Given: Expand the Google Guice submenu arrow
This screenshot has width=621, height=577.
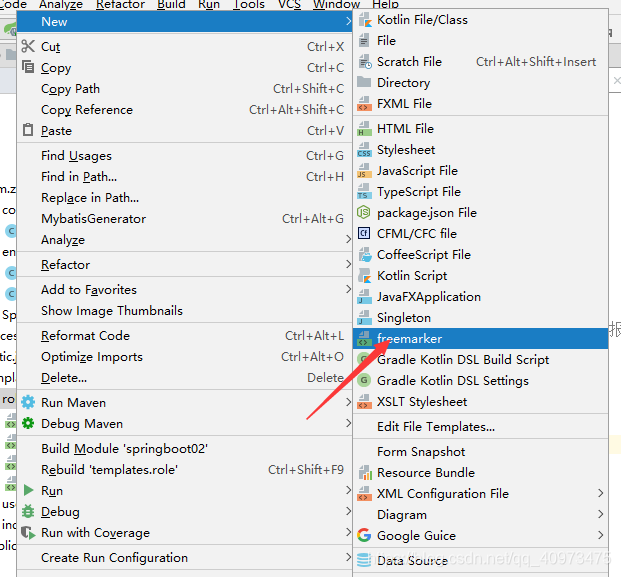Looking at the screenshot, I should click(x=600, y=535).
